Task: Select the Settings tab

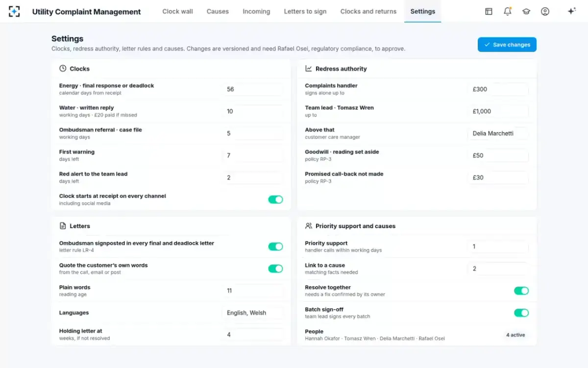Action: (423, 11)
